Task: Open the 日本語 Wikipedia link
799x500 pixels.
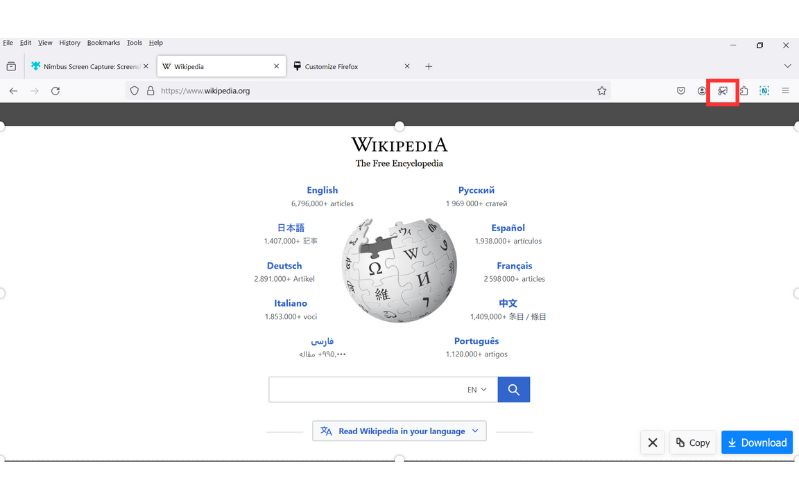Action: pos(290,228)
